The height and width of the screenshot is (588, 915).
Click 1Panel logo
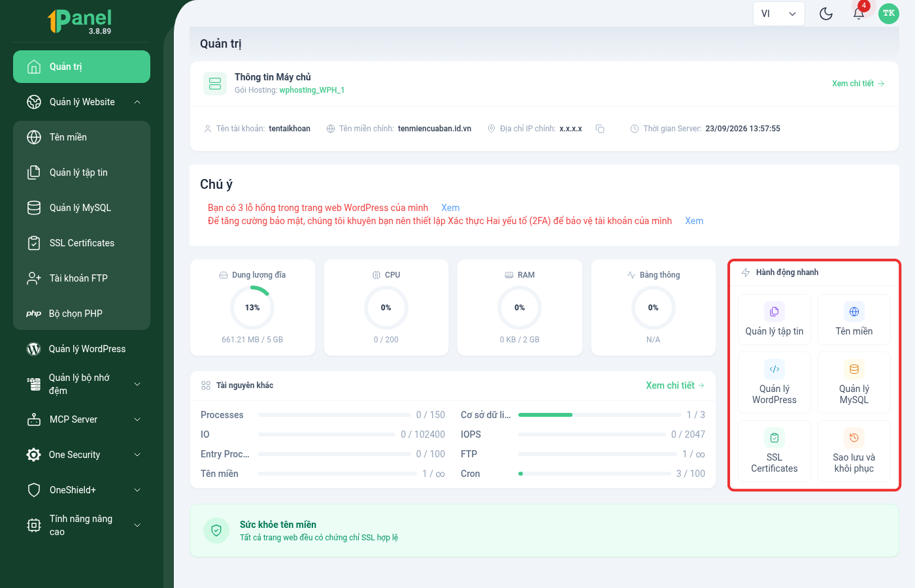pyautogui.click(x=80, y=21)
